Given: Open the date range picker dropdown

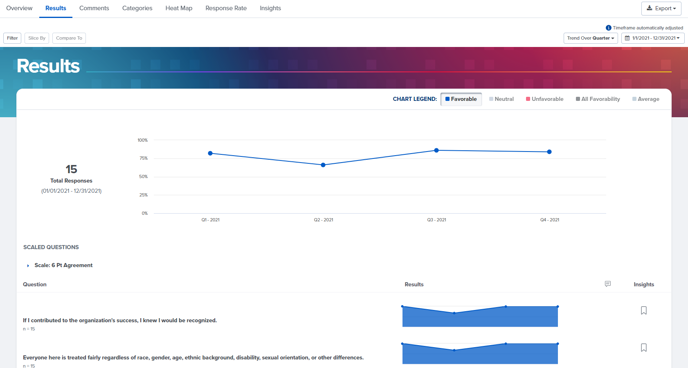Looking at the screenshot, I should click(653, 38).
